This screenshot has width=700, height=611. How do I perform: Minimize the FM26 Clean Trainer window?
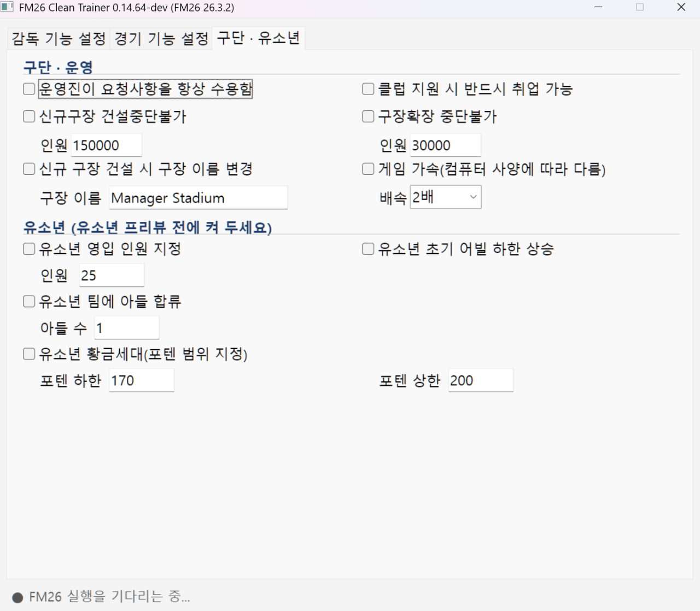tap(598, 7)
